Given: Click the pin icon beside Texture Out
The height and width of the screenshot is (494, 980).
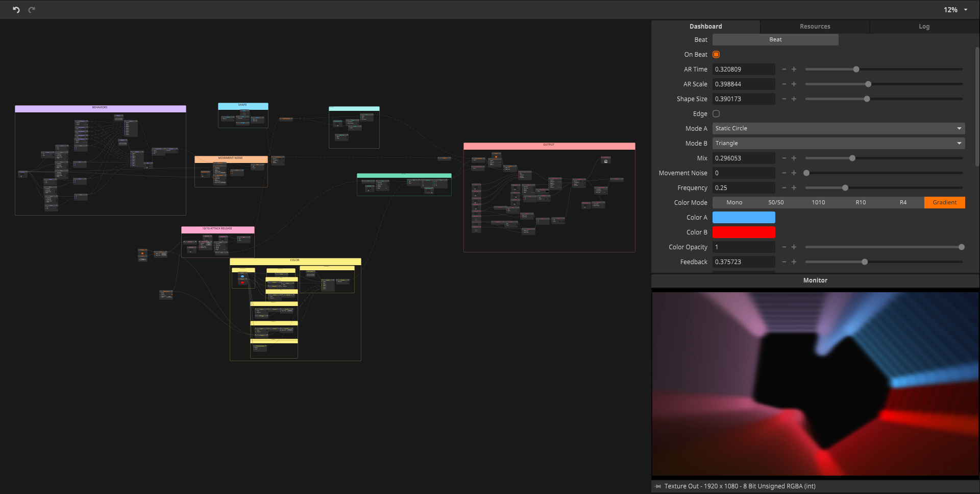Looking at the screenshot, I should (658, 486).
